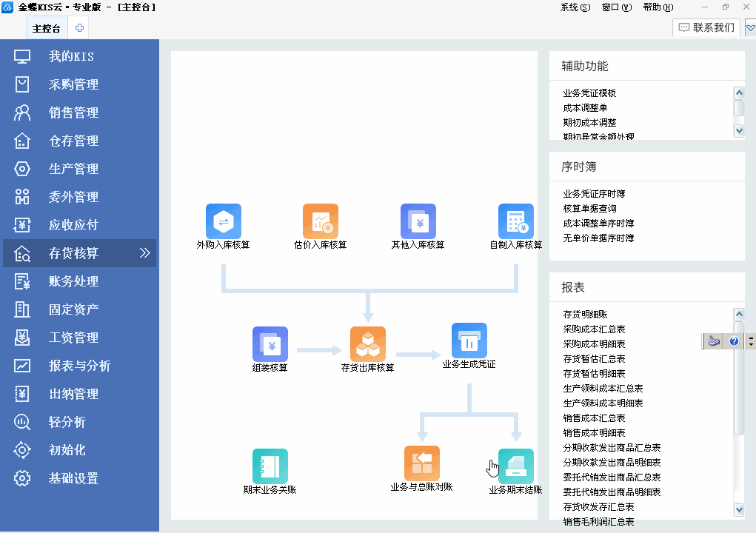Open the 采购成本汇总表 report

[594, 329]
